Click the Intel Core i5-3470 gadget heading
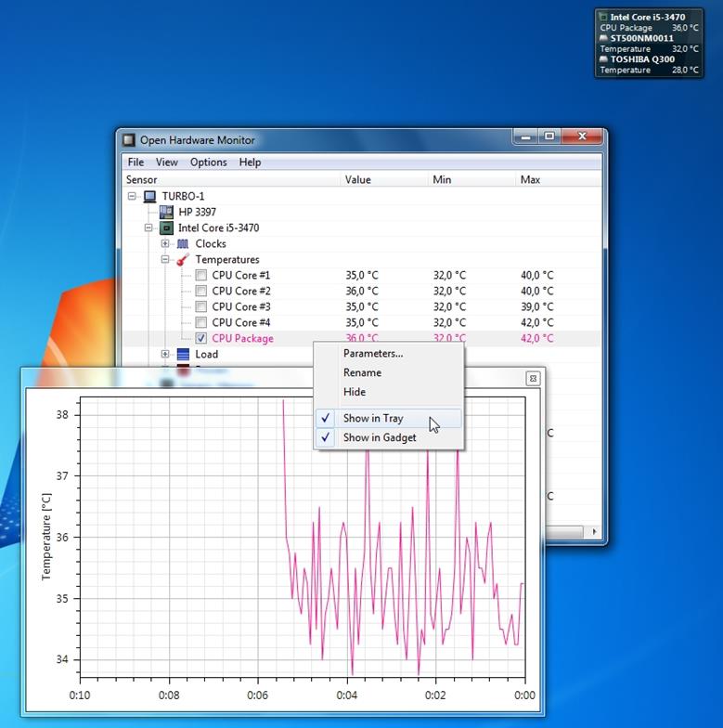This screenshot has height=728, width=723. 648,17
